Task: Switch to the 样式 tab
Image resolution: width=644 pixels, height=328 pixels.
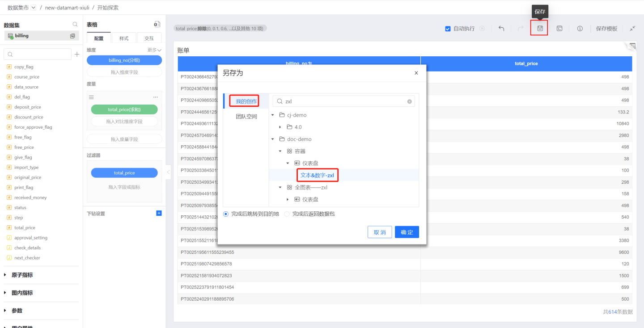Action: (x=124, y=38)
